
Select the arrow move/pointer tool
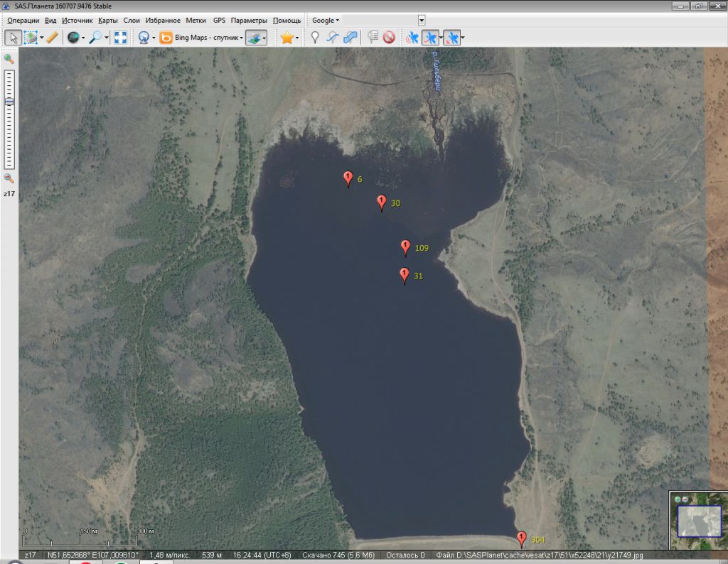pyautogui.click(x=13, y=38)
